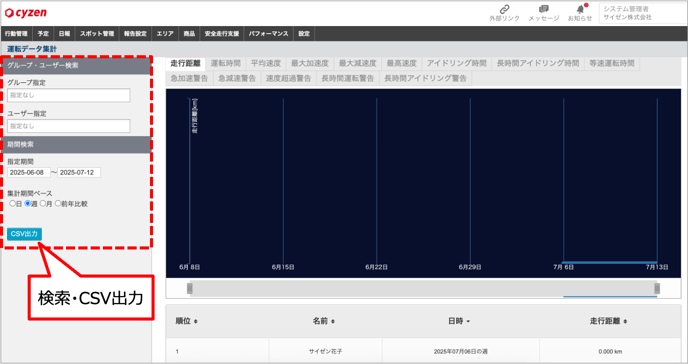Click the グループ・ユーザー検索 section header
Viewport: 688px width, 364px height.
77,65
